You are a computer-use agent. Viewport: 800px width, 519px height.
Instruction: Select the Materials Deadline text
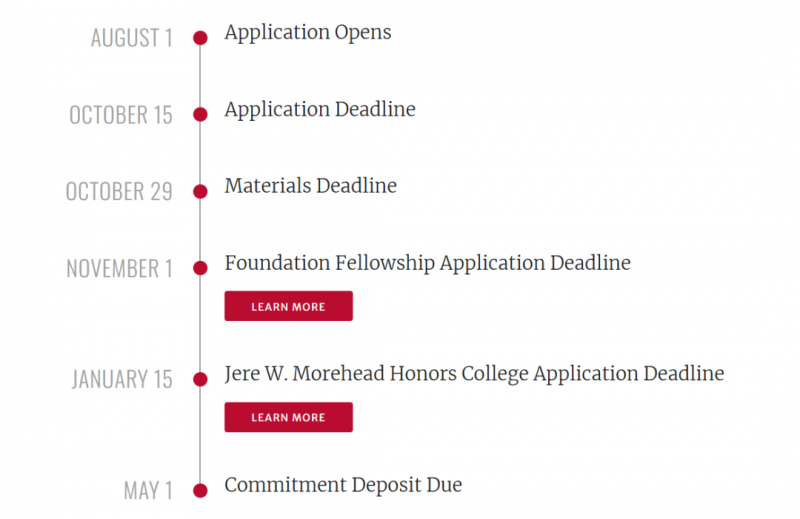(x=310, y=186)
